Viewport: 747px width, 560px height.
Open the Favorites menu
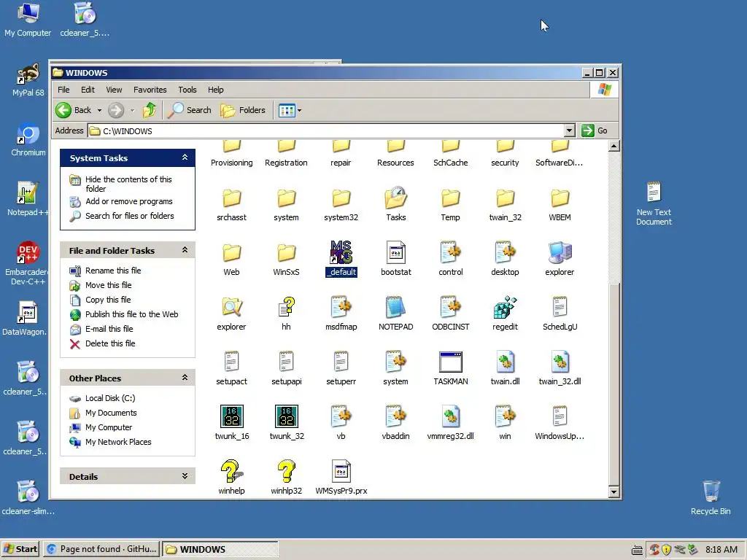150,90
